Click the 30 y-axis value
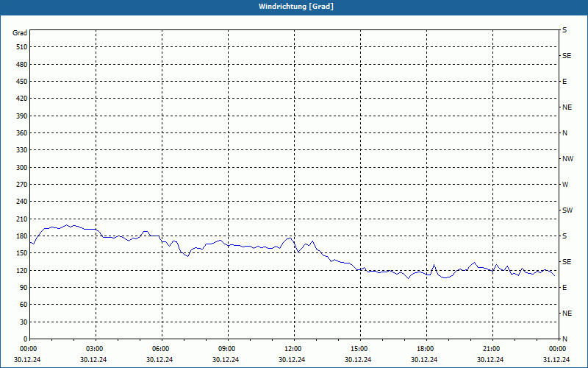588x368 pixels. pos(24,322)
